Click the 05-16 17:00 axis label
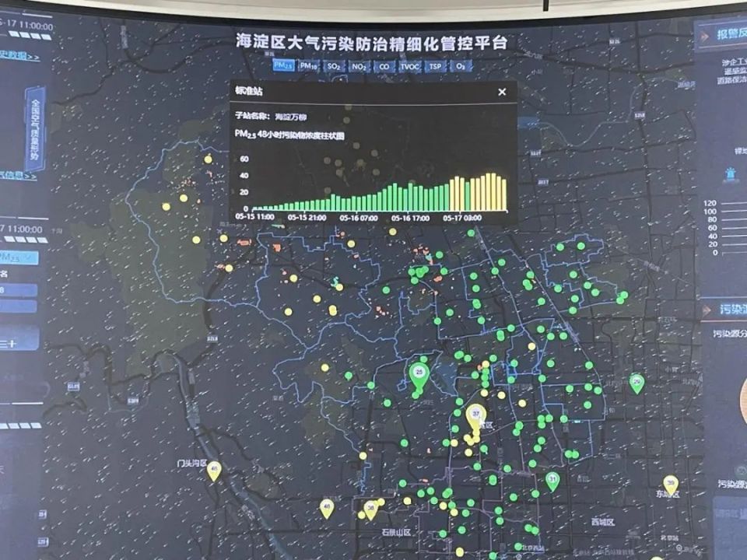This screenshot has width=747, height=560. tap(410, 218)
